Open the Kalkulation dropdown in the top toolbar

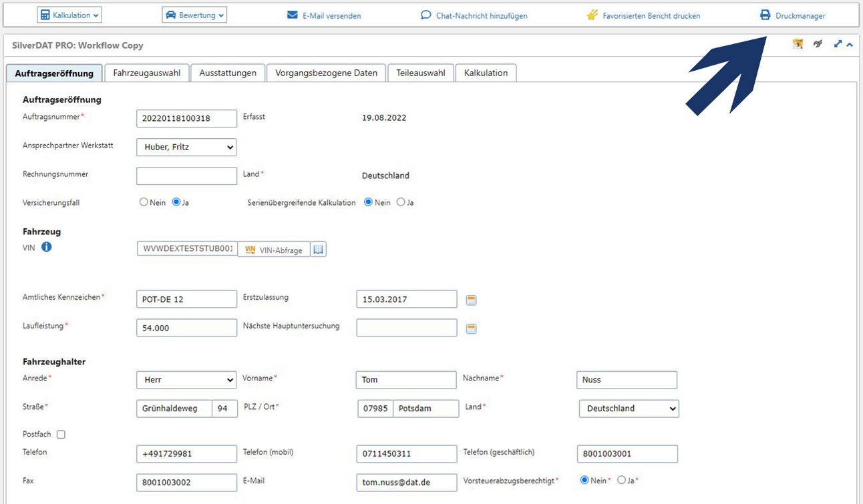[x=69, y=15]
